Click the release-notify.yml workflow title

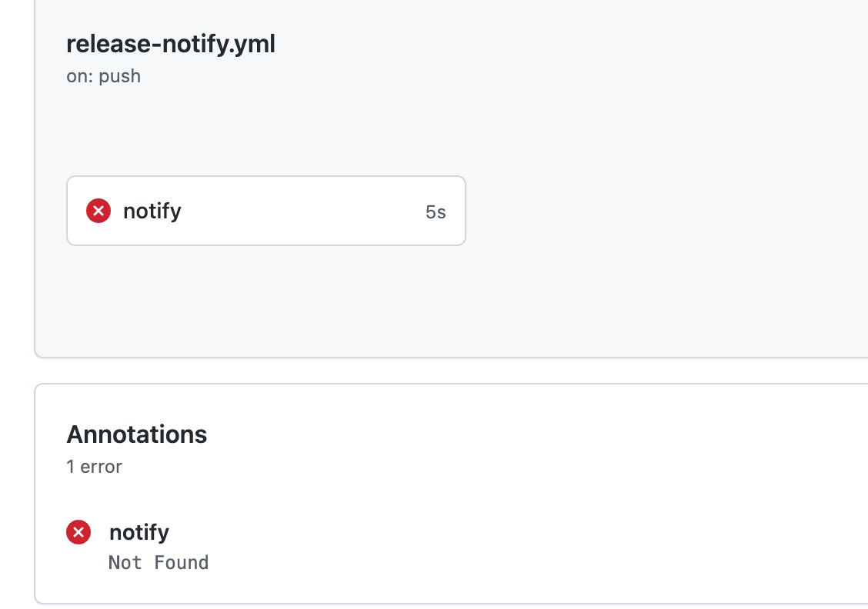(x=171, y=45)
